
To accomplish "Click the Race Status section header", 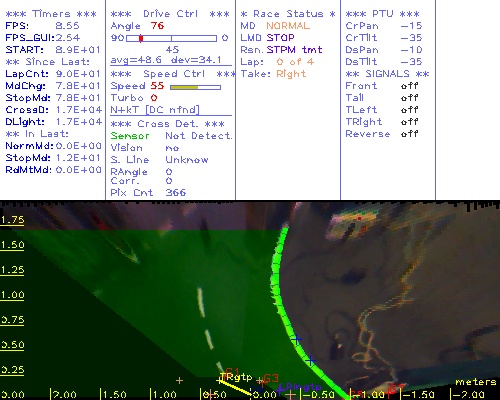I will pyautogui.click(x=288, y=14).
